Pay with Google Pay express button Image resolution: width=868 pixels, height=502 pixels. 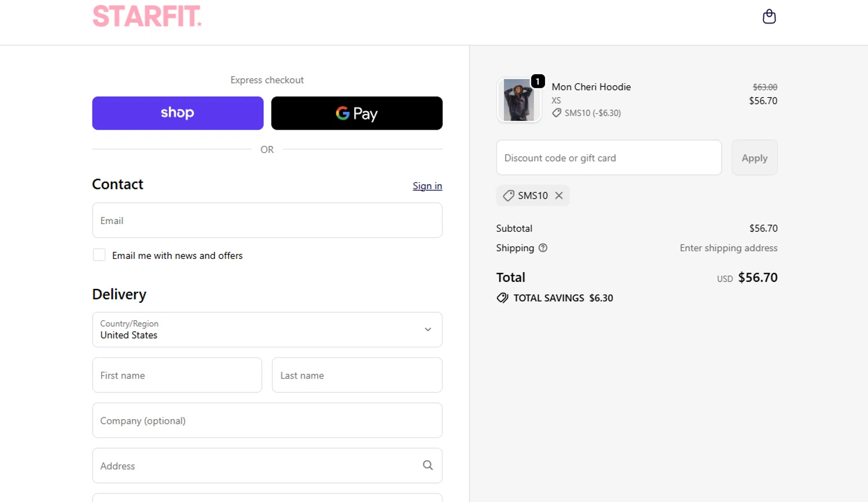(x=357, y=113)
